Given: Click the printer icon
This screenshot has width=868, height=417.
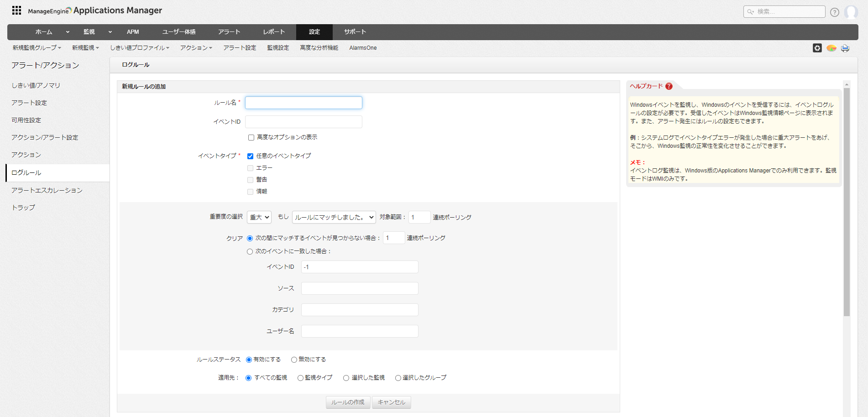Looking at the screenshot, I should pyautogui.click(x=845, y=48).
